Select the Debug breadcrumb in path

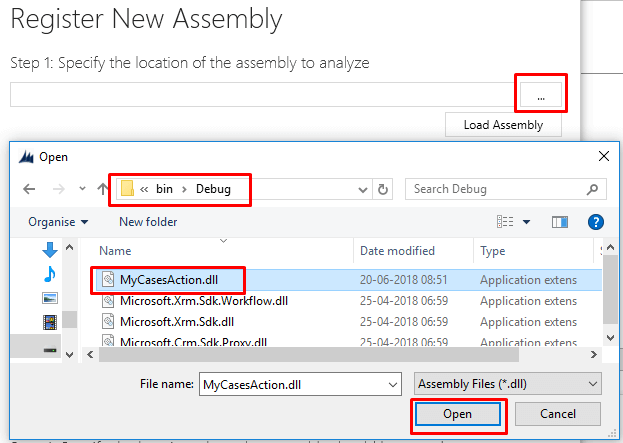[213, 189]
